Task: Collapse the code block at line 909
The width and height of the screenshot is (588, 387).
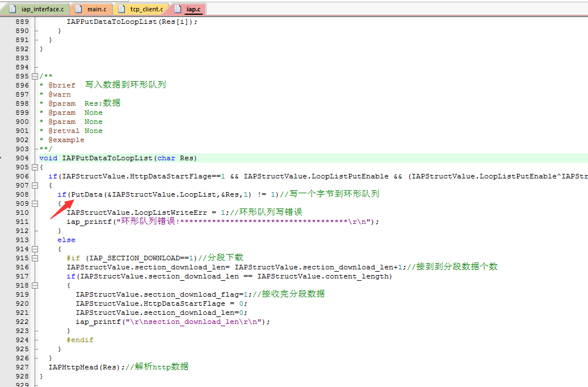Action: pos(35,203)
